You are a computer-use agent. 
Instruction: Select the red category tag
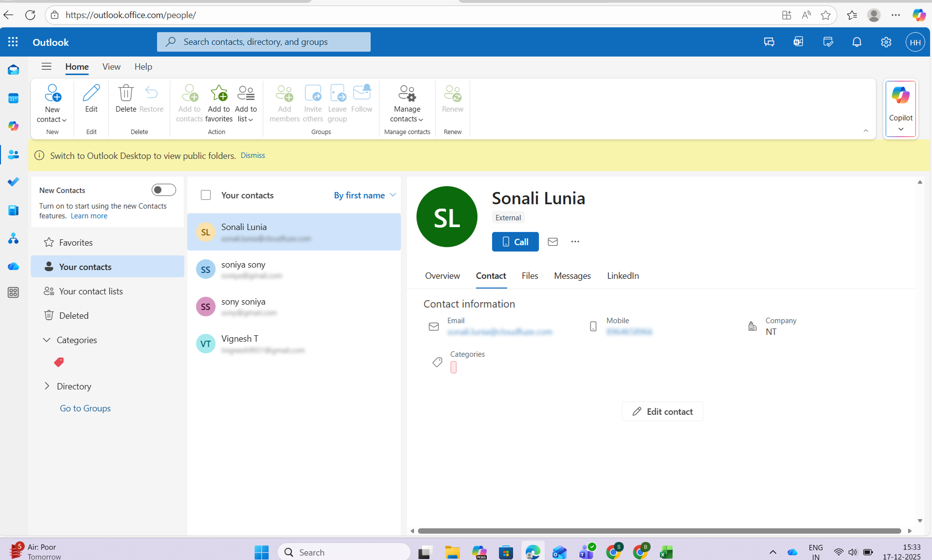(59, 362)
